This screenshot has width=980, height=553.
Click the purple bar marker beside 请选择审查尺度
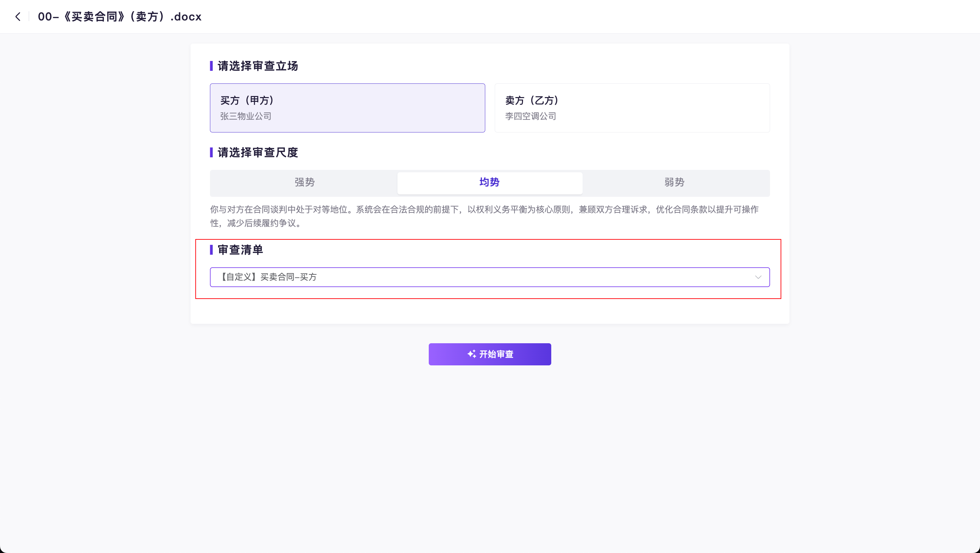211,153
